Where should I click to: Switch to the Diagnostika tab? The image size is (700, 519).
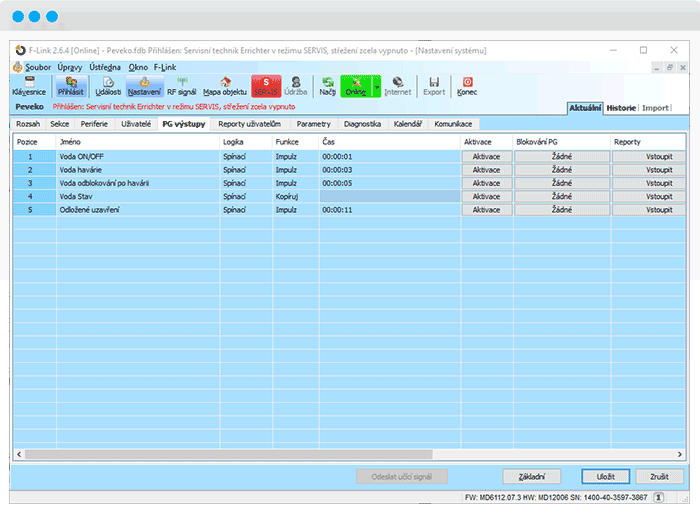pos(362,124)
